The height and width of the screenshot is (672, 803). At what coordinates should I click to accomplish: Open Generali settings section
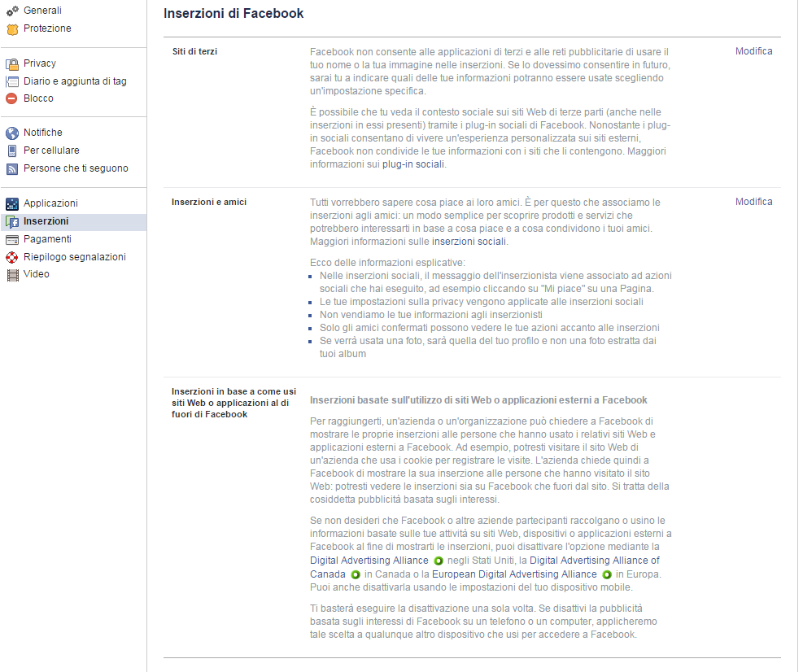[x=42, y=11]
